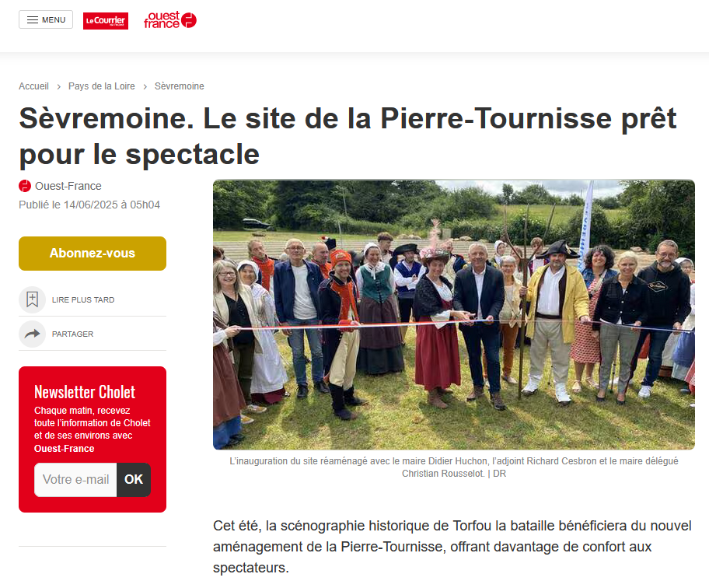Click the Abonnez-vous subscribe button
Screen dimensions: 709x588
tap(93, 254)
